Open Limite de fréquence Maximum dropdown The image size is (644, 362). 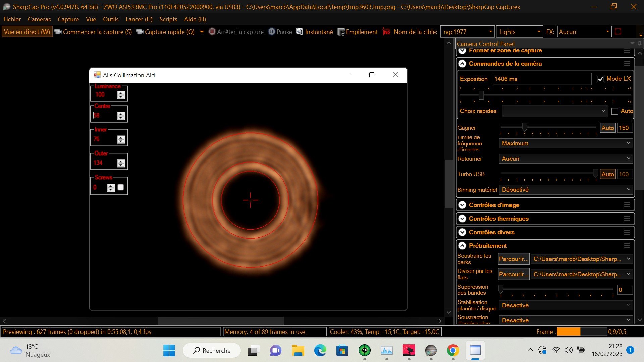pyautogui.click(x=566, y=143)
